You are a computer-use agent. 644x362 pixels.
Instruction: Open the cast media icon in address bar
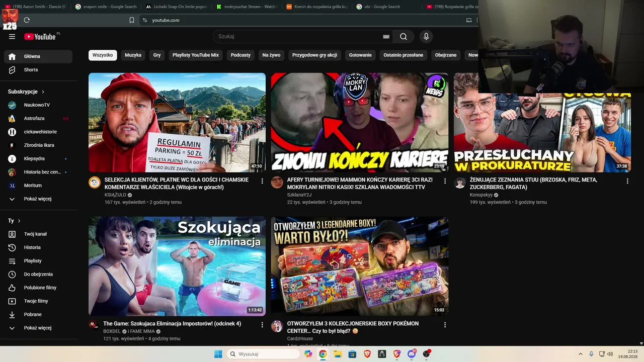[x=469, y=20]
